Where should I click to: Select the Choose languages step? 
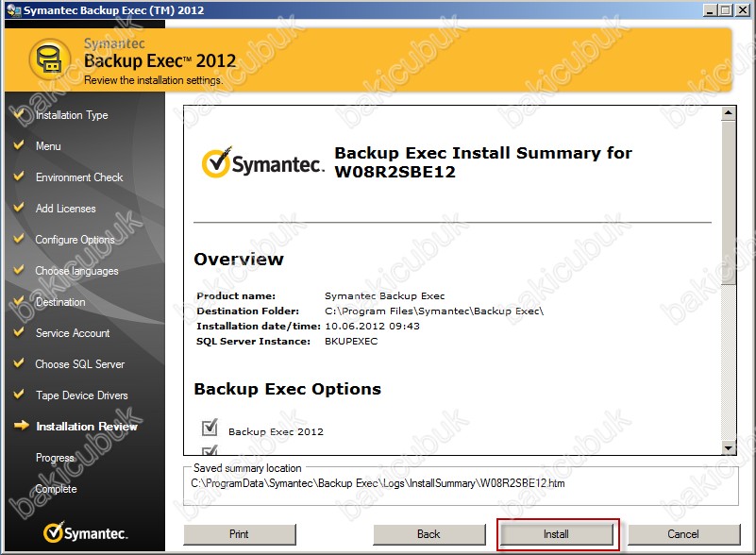pyautogui.click(x=76, y=271)
